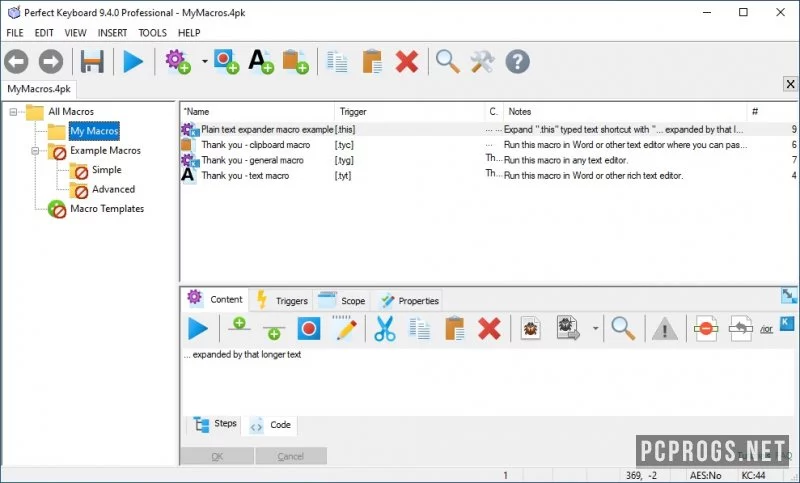Open debug-step dropdown arrow in editor
This screenshot has width=800, height=483.
(x=595, y=328)
